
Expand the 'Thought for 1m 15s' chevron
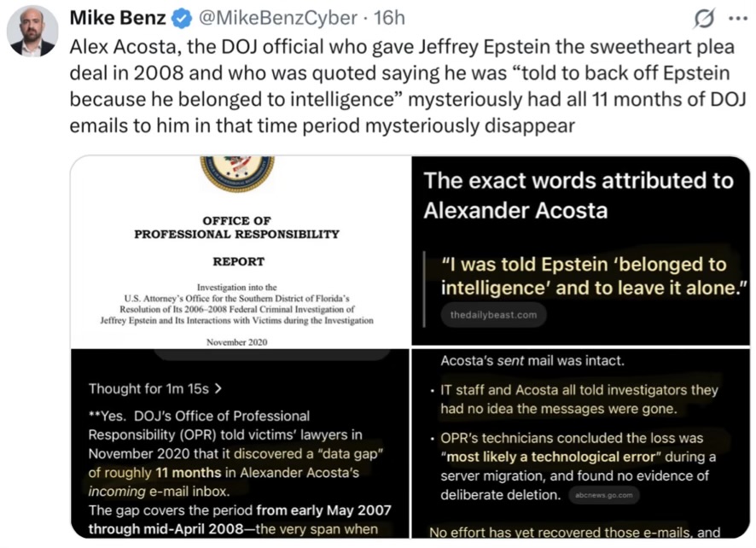click(x=218, y=388)
